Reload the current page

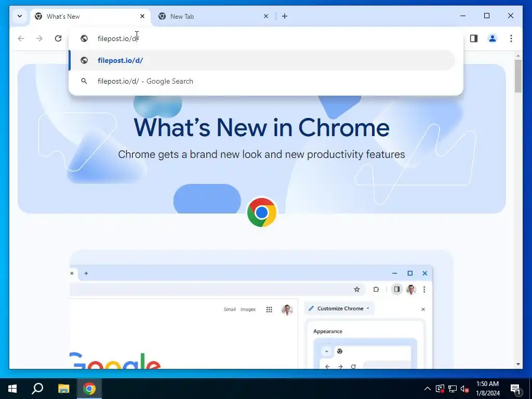pos(58,38)
